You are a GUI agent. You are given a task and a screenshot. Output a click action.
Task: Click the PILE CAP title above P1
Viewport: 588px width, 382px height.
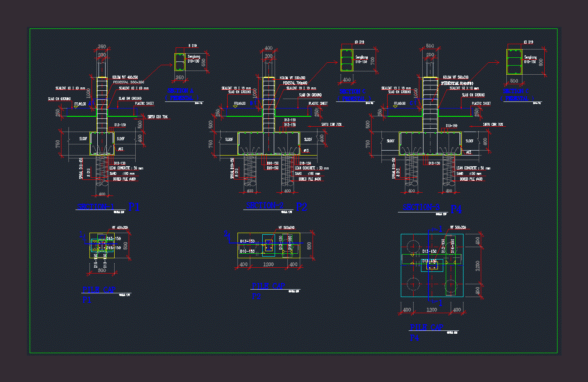(x=99, y=290)
